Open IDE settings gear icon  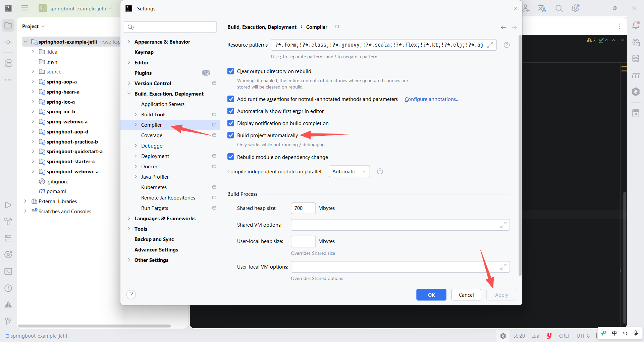pyautogui.click(x=576, y=8)
